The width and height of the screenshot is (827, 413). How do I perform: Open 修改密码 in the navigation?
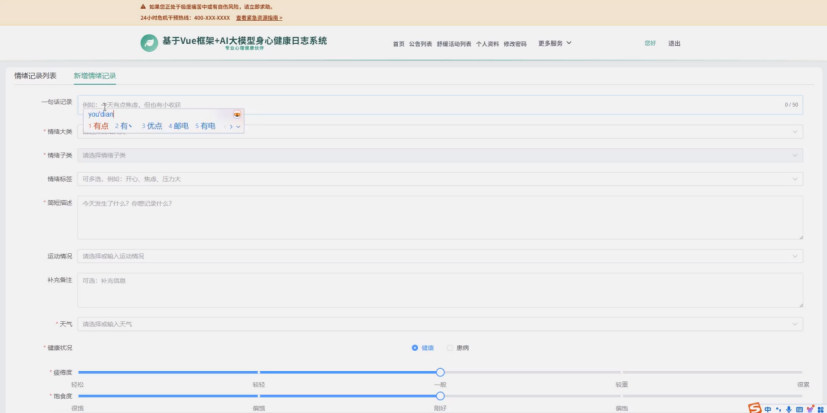pos(515,44)
